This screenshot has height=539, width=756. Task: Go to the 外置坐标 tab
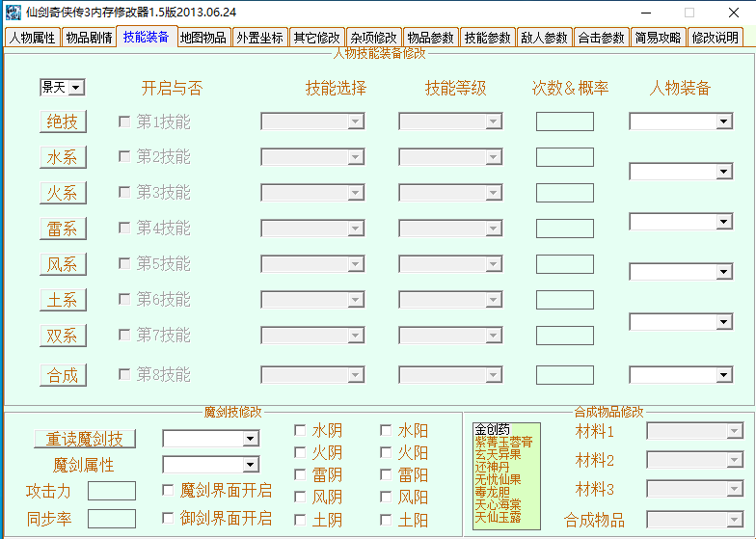[x=260, y=37]
